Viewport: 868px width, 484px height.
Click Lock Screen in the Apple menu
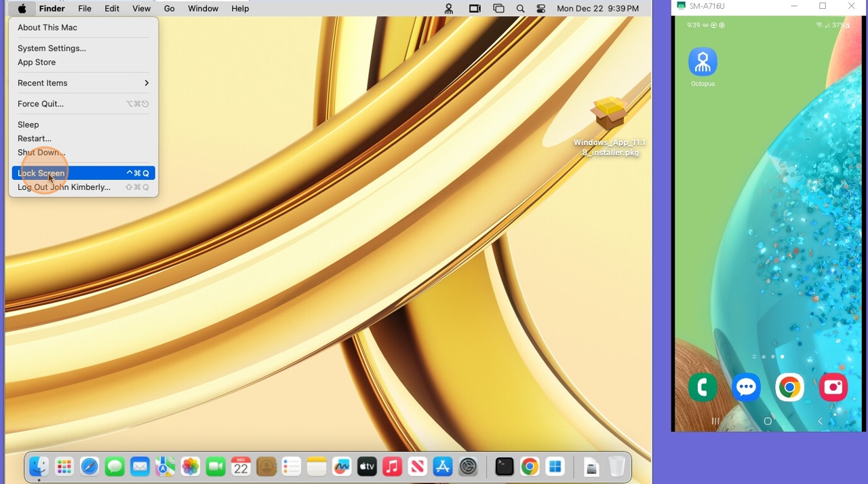coord(83,173)
